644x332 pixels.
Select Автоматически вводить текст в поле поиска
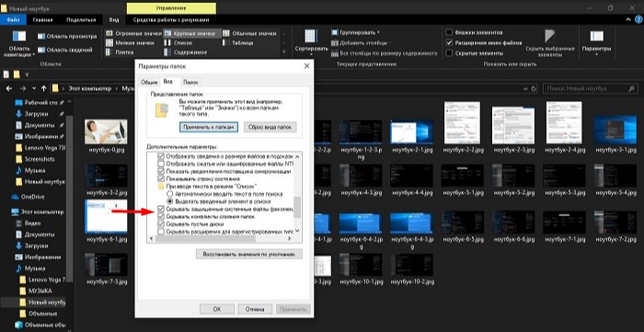click(x=169, y=193)
